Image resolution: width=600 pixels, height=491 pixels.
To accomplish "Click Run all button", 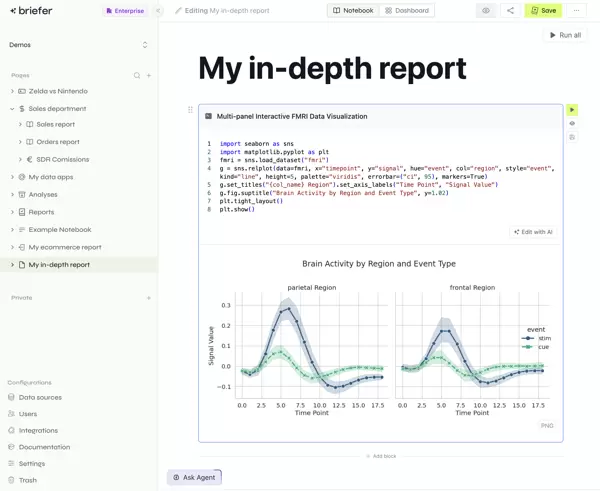I will click(x=565, y=35).
